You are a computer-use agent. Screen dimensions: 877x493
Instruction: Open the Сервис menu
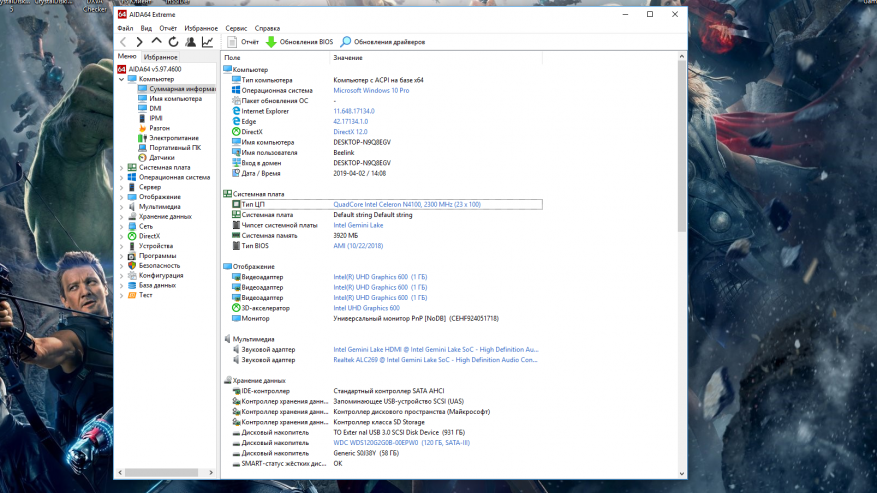236,28
